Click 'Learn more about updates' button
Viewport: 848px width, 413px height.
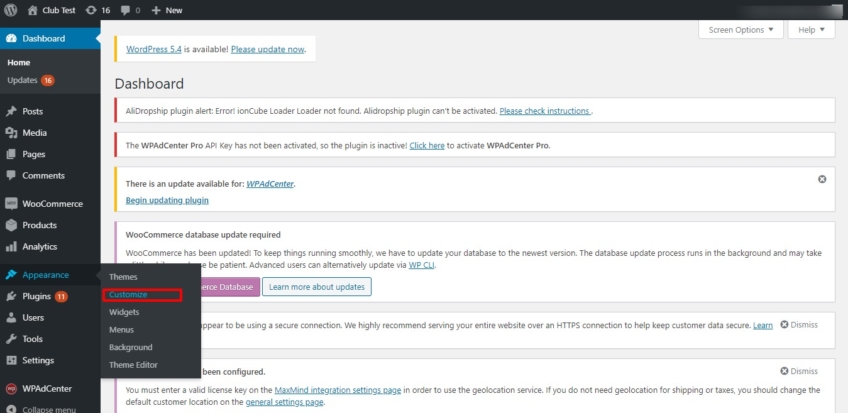(316, 287)
